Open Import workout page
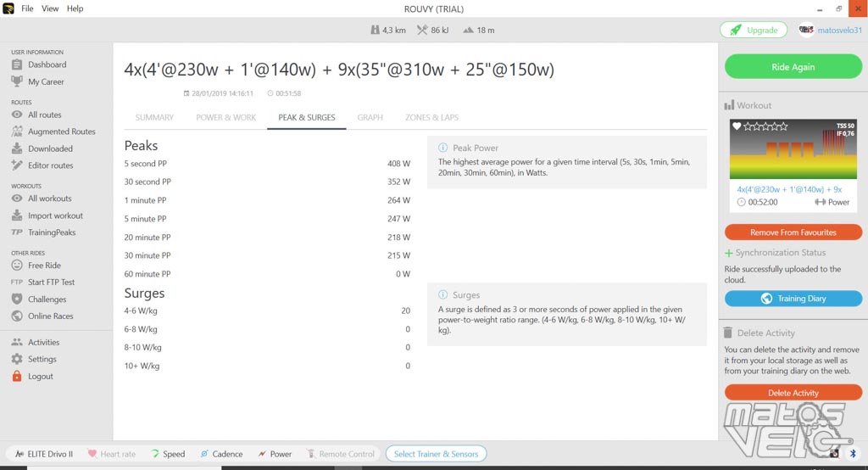Viewport: 868px width, 470px height. coord(47,215)
